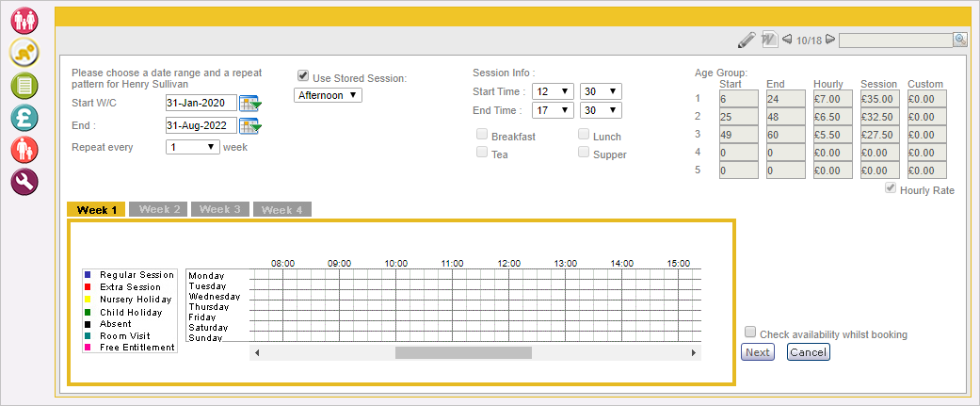Toggle the Hourly Rate checkbox

point(891,188)
